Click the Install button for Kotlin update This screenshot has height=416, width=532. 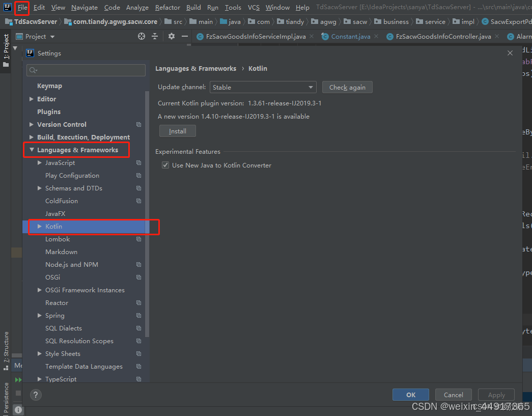(177, 131)
